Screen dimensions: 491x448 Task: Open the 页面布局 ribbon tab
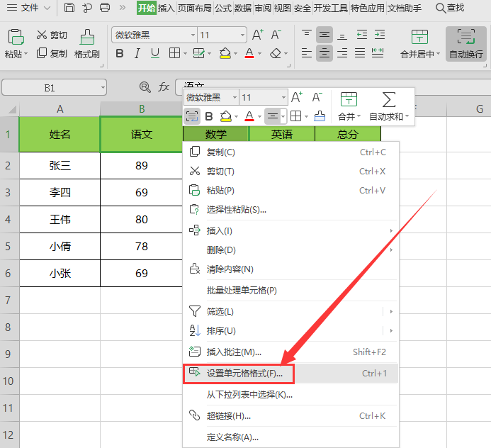tap(195, 8)
